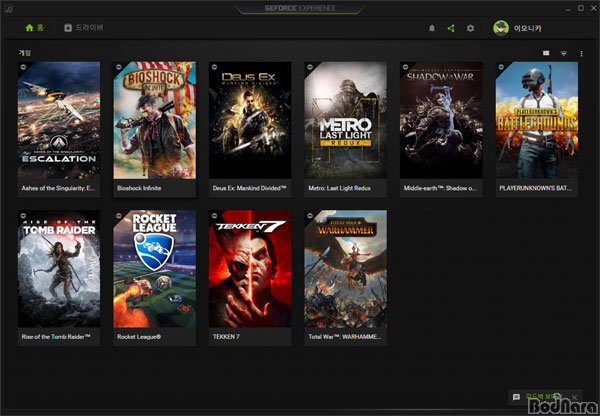Click status badge on Deus Ex card
Screen dimensions: 600x416
coord(214,67)
